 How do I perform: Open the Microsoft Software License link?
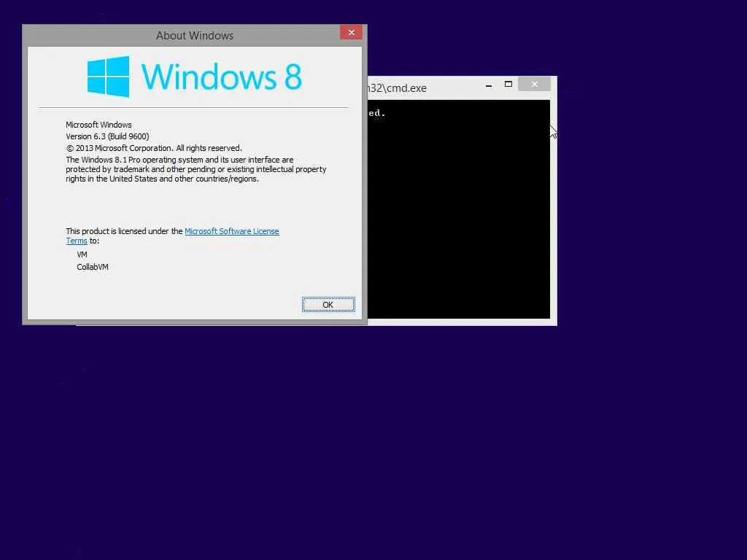tap(231, 231)
